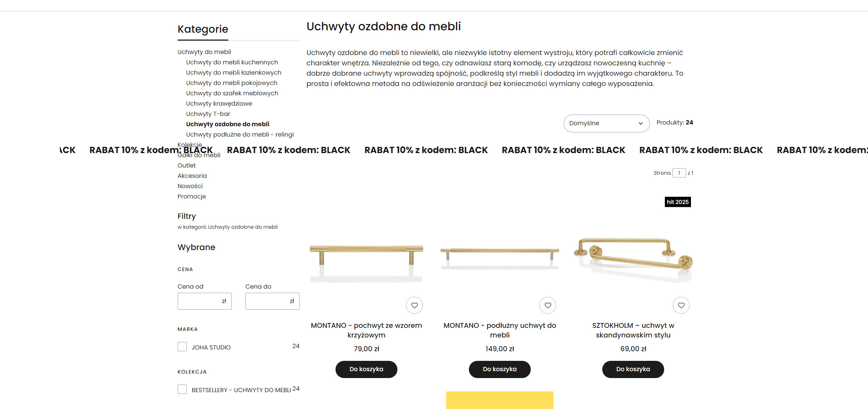Navigate to Uchwyty krawędziowe category
868x409 pixels.
(x=219, y=104)
